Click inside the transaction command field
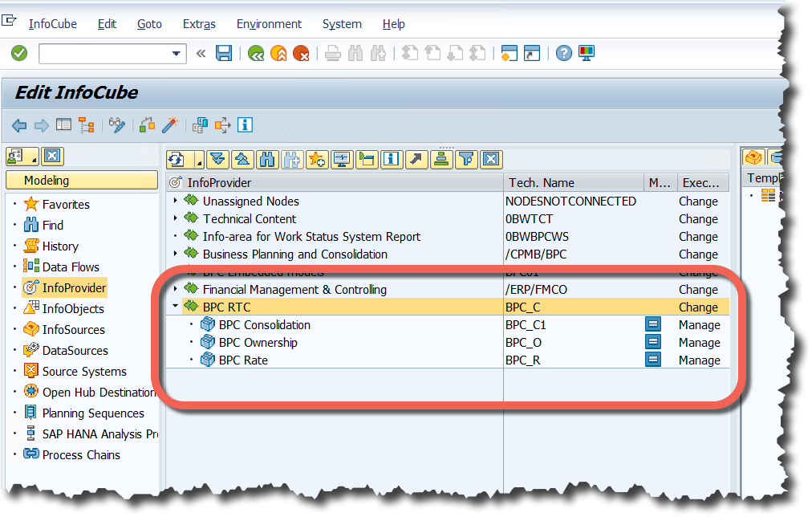This screenshot has width=812, height=517. click(104, 54)
